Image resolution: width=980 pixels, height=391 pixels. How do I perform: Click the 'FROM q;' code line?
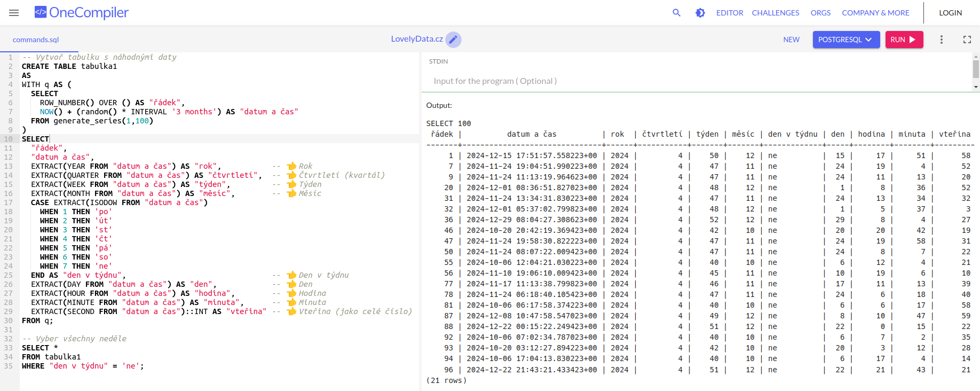pos(37,320)
